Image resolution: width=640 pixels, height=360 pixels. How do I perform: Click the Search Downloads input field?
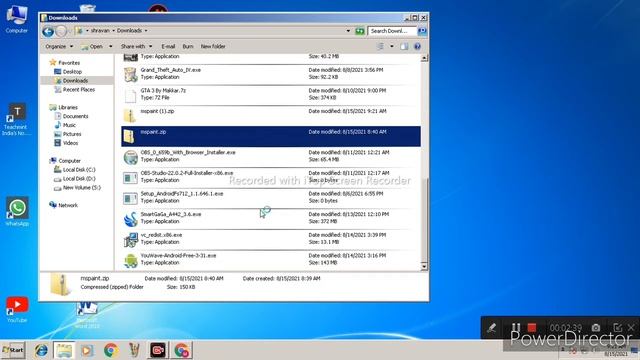392,31
